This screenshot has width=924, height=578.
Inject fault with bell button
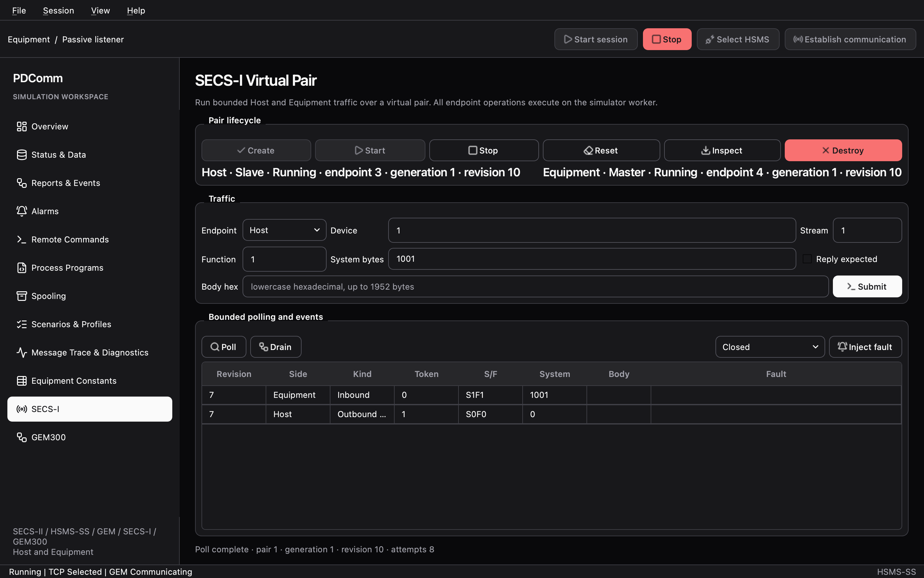pyautogui.click(x=865, y=347)
